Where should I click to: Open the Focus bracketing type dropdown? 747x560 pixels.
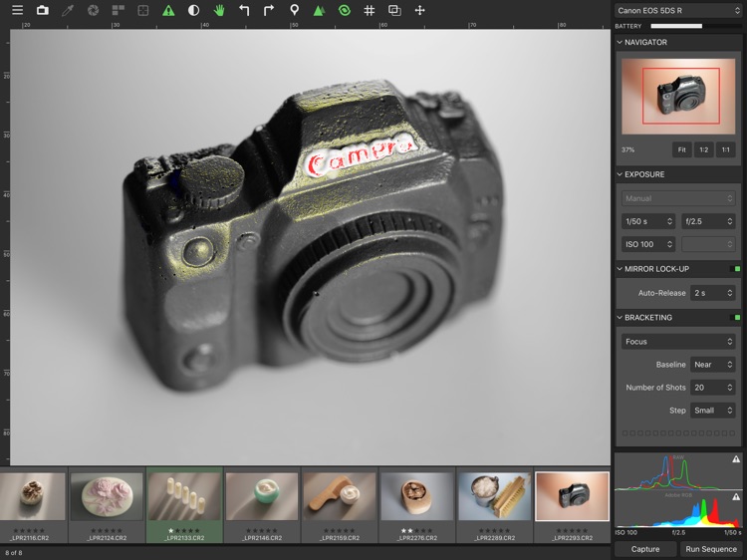[x=678, y=341]
